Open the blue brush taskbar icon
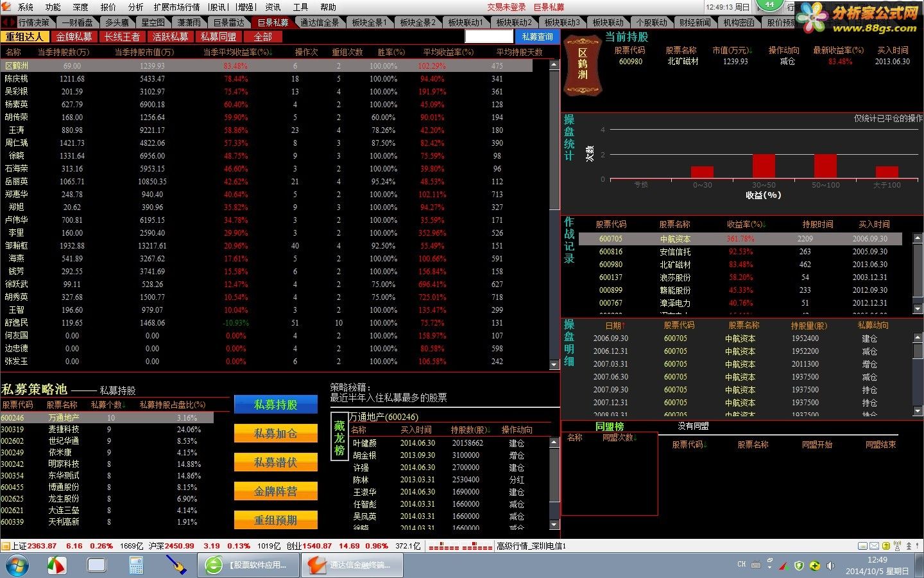This screenshot has width=924, height=578. (176, 565)
